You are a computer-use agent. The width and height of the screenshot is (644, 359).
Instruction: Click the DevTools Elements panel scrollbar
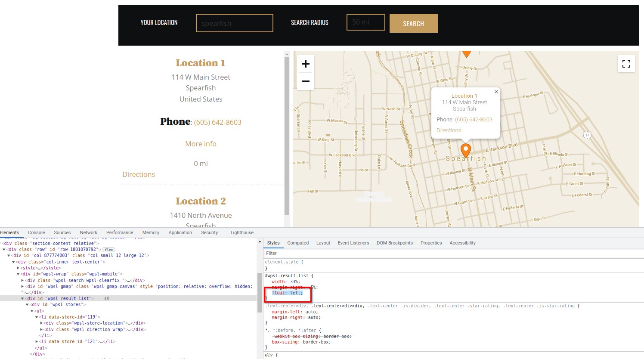tap(260, 293)
